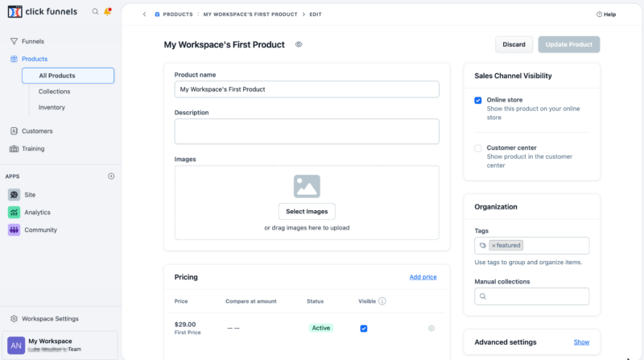Click the Active status badge

[320, 328]
